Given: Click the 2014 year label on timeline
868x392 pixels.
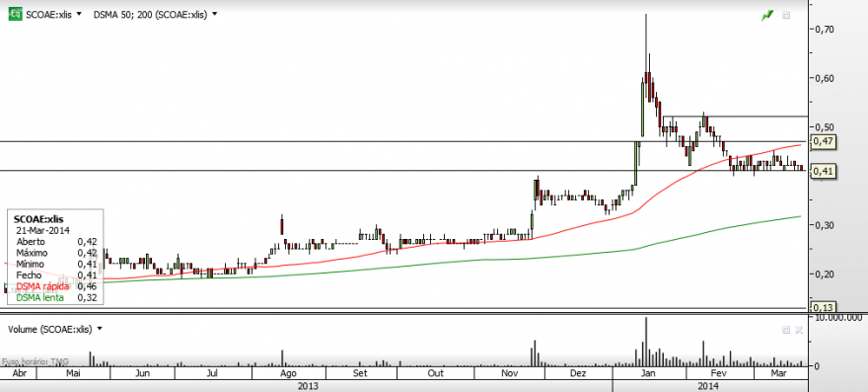Looking at the screenshot, I should point(708,385).
